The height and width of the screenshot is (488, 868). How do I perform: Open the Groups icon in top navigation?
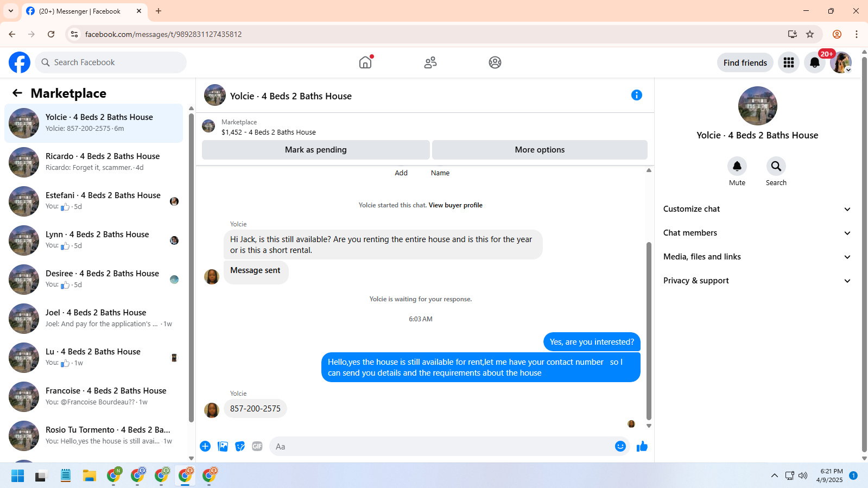click(495, 62)
